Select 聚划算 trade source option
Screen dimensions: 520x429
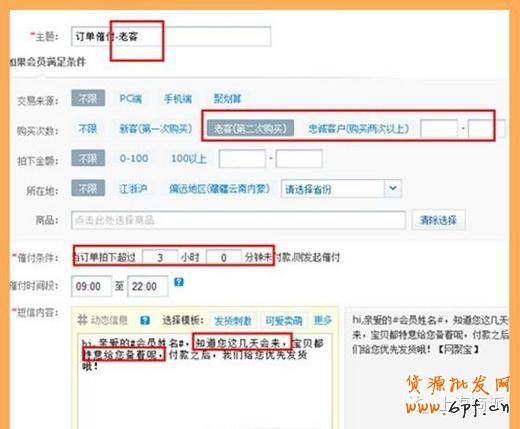227,99
